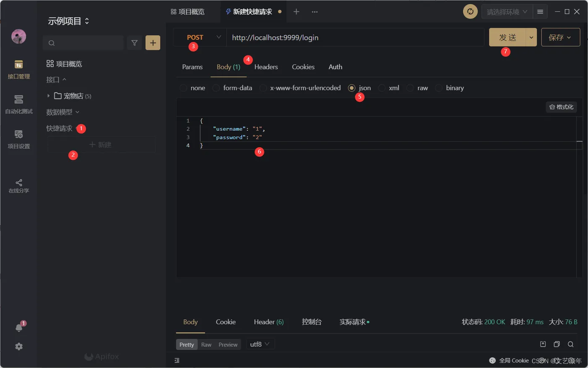This screenshot has width=588, height=368.
Task: Open the 控制台 console tab
Action: point(312,322)
